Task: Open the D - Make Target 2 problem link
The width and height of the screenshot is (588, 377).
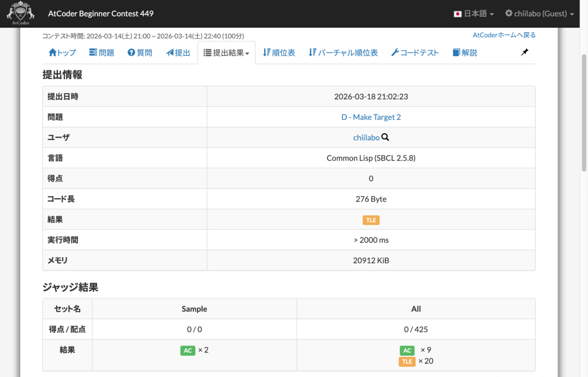Action: 371,117
